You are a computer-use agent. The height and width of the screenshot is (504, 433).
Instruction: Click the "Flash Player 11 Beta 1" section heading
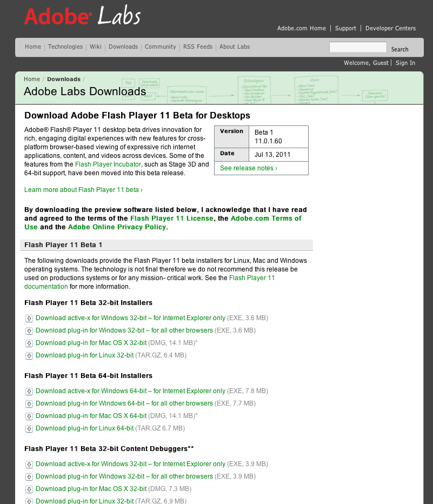tap(63, 245)
